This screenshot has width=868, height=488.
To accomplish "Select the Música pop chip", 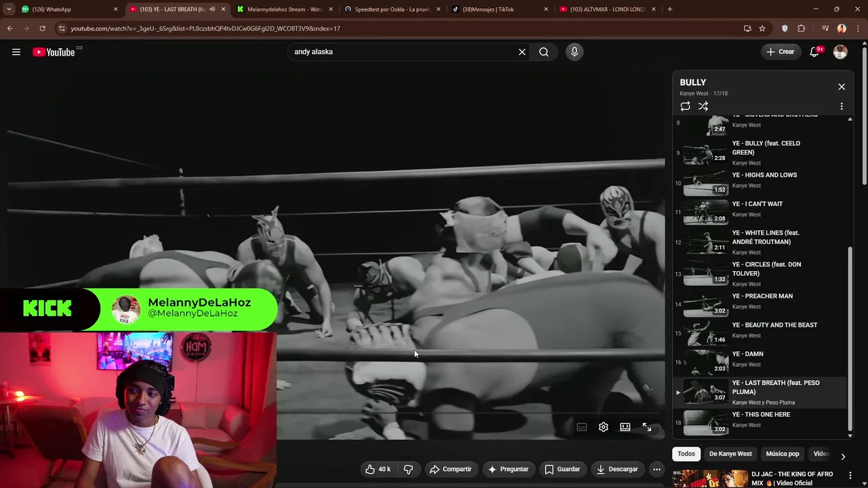I will pyautogui.click(x=783, y=453).
